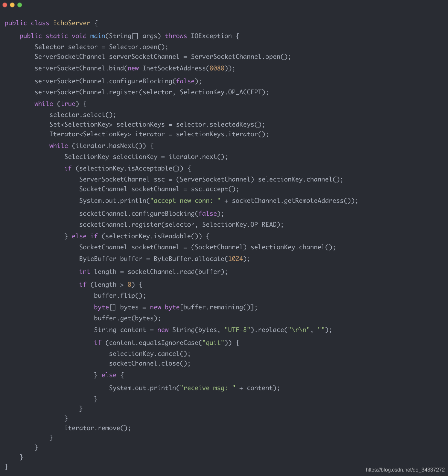Viewport: 448px width, 476px height.
Task: Click the red close dot
Action: 5,5
